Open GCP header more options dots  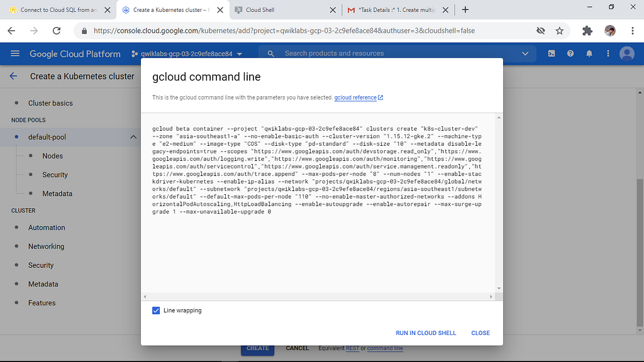point(608,53)
